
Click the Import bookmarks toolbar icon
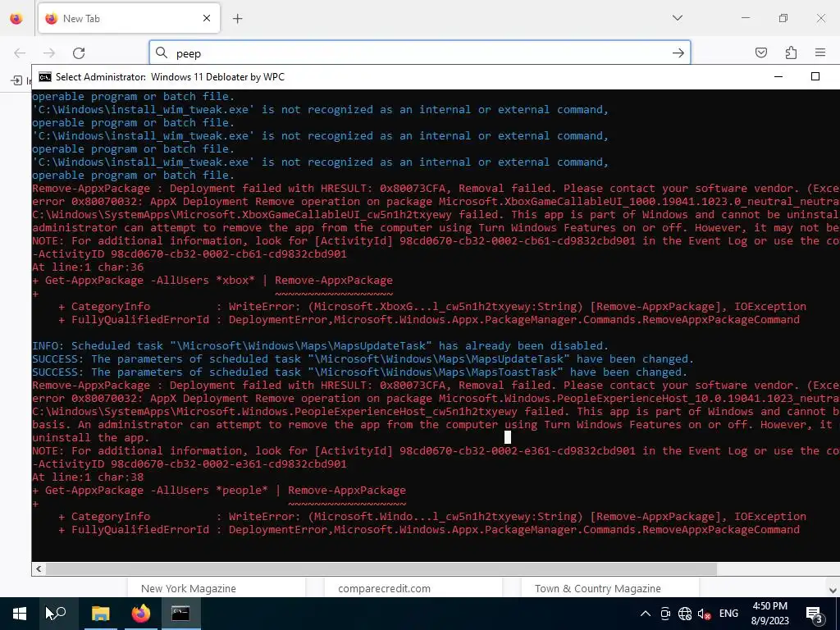pyautogui.click(x=16, y=80)
